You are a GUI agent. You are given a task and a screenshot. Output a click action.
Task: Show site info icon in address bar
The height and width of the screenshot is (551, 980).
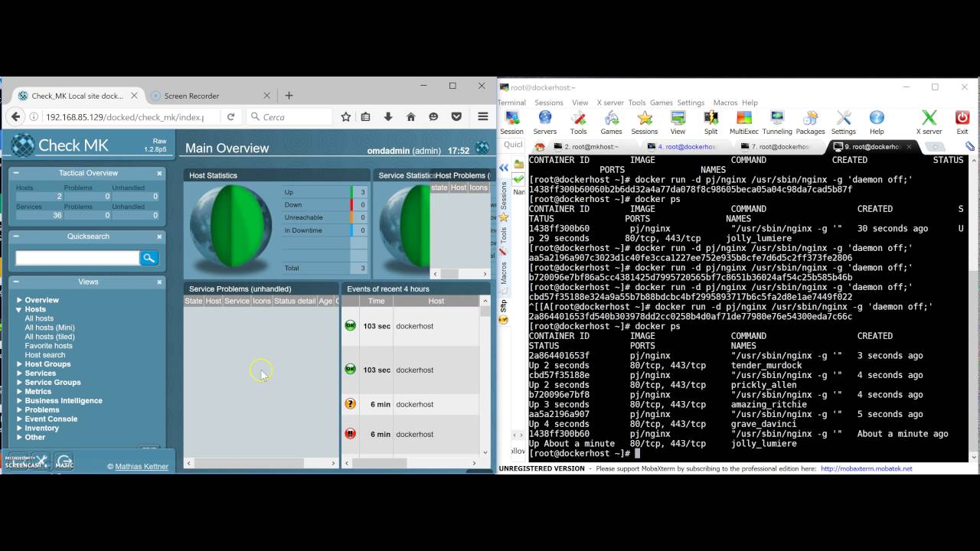[x=34, y=117]
